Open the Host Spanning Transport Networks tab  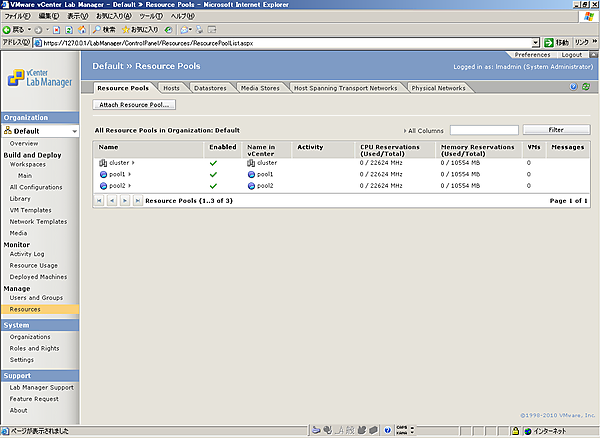pos(345,88)
